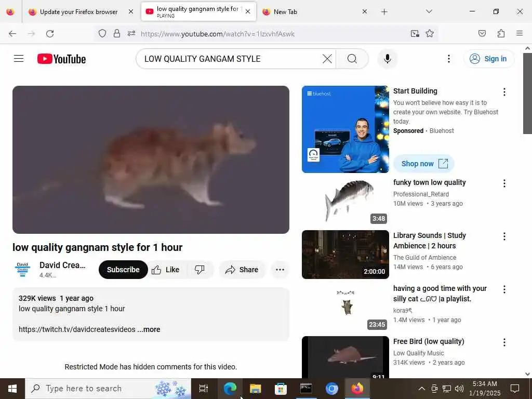Click the Type here to search taskbar box
Image resolution: width=532 pixels, height=399 pixels.
108,389
